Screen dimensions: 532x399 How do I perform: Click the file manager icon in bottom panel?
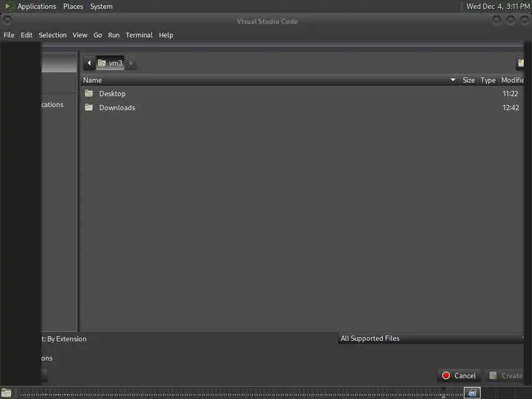(x=6, y=393)
